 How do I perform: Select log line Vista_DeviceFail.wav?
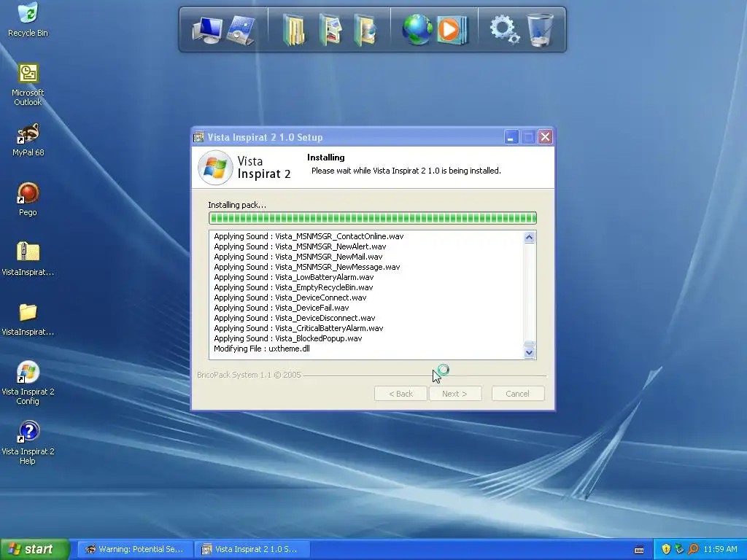[282, 308]
